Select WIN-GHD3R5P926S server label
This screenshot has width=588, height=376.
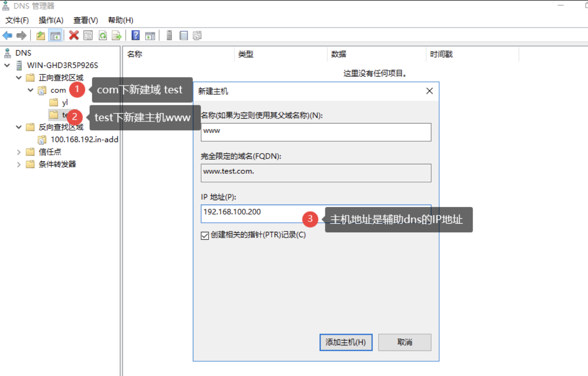click(63, 65)
